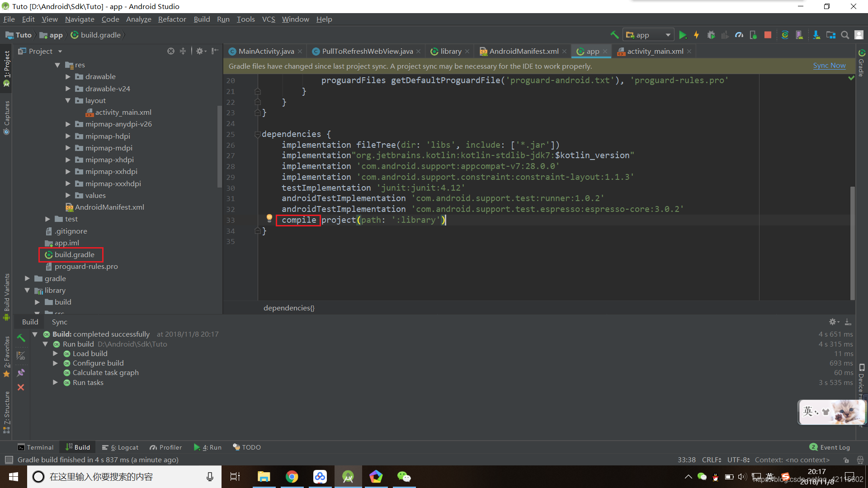Open Event Log
The width and height of the screenshot is (868, 488).
(x=830, y=447)
